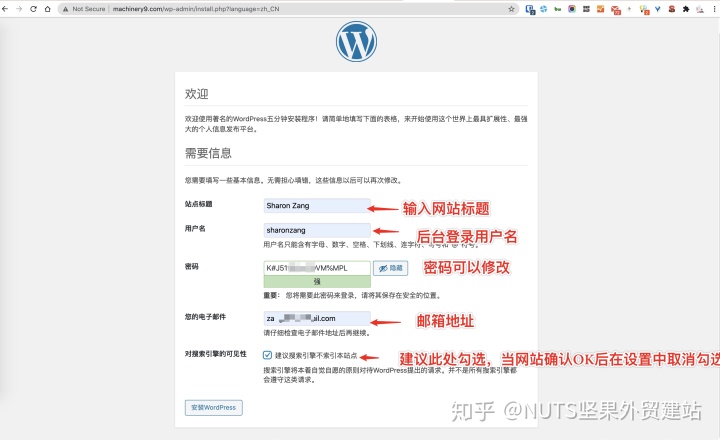Click into the password input field
This screenshot has height=440, width=720.
pos(317,268)
